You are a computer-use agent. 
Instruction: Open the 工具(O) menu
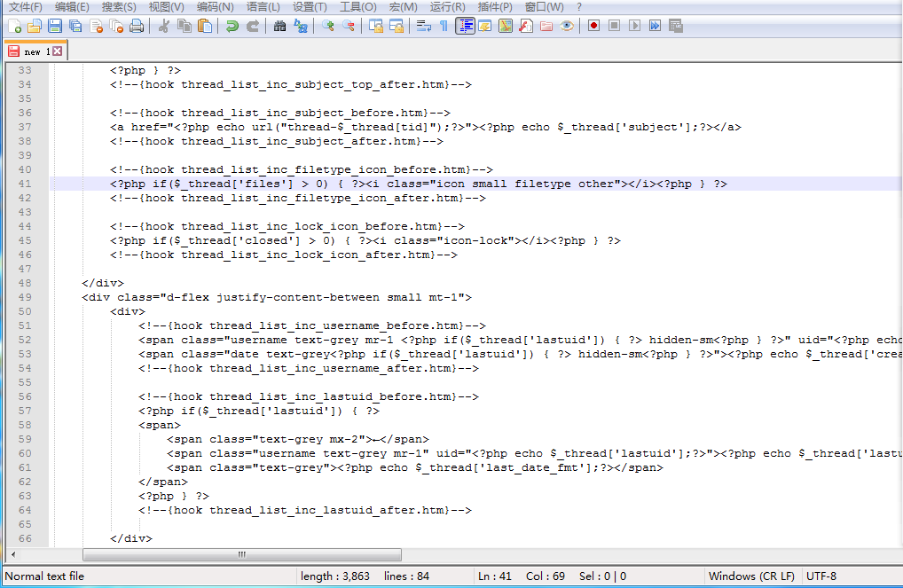357,7
